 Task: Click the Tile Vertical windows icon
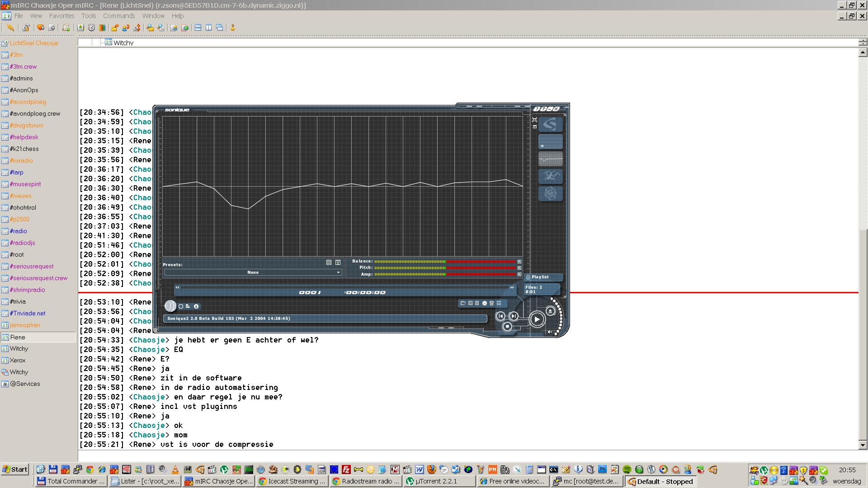point(208,28)
